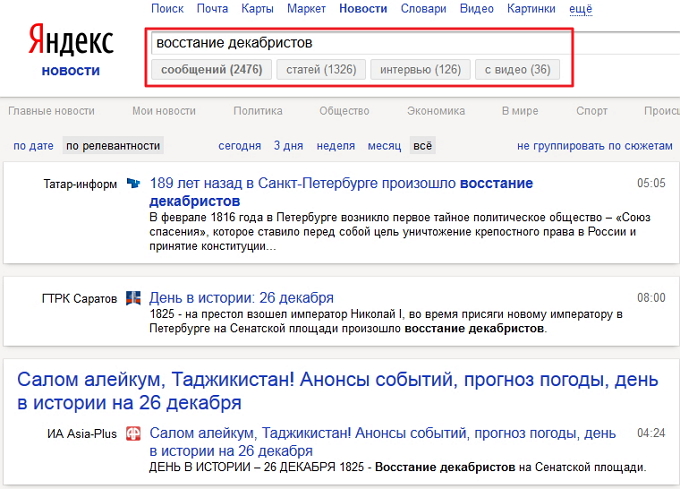This screenshot has width=680, height=489.
Task: Click snippet text В феврале 1816 года
Action: pyautogui.click(x=400, y=232)
